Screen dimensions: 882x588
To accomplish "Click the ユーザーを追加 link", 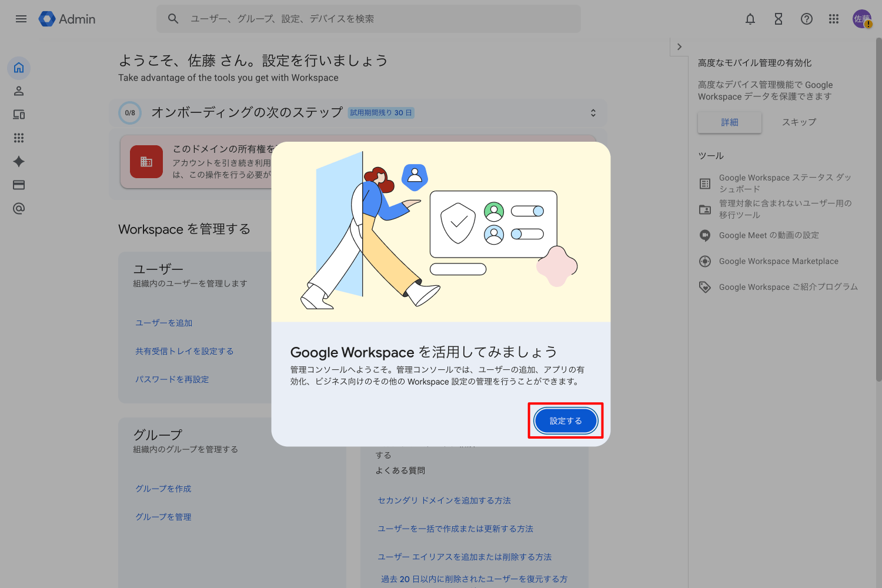I will (164, 323).
